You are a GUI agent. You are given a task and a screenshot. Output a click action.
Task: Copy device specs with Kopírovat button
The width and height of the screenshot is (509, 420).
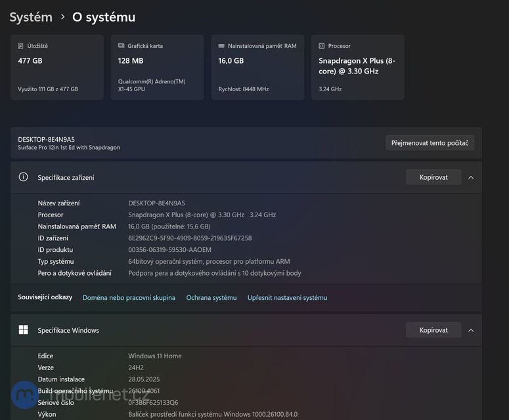tap(433, 177)
